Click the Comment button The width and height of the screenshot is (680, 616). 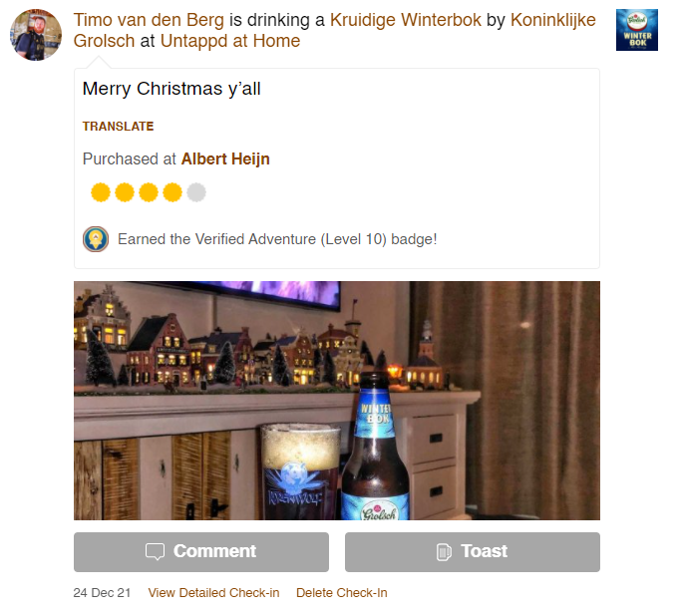[x=201, y=552]
